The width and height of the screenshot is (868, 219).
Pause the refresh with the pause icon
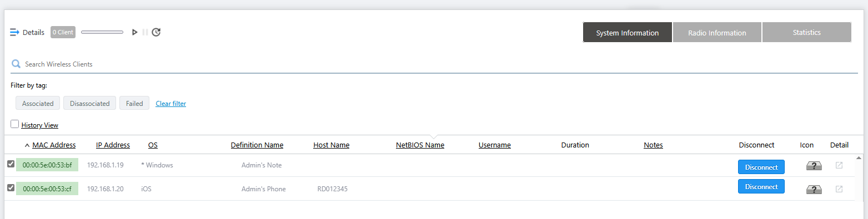click(x=145, y=32)
